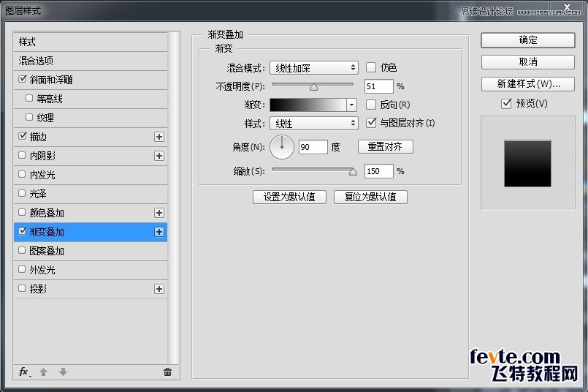Screen dimensions: 588x392
Task: Open the gradient picker dropdown arrow
Action: click(351, 105)
